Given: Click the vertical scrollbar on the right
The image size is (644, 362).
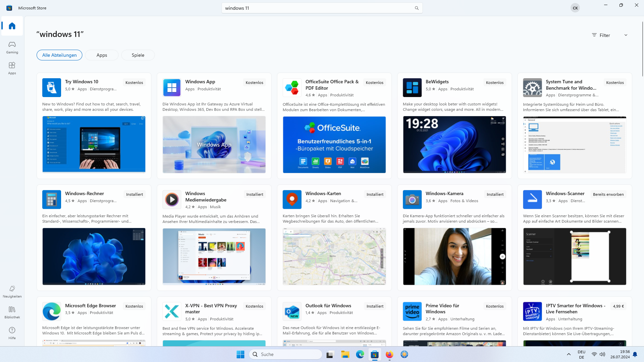Looking at the screenshot, I should pos(642,49).
